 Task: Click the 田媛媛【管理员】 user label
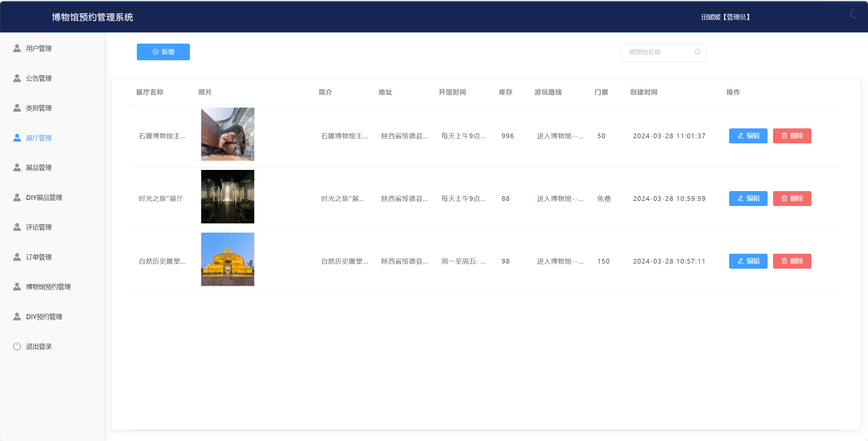coord(725,17)
